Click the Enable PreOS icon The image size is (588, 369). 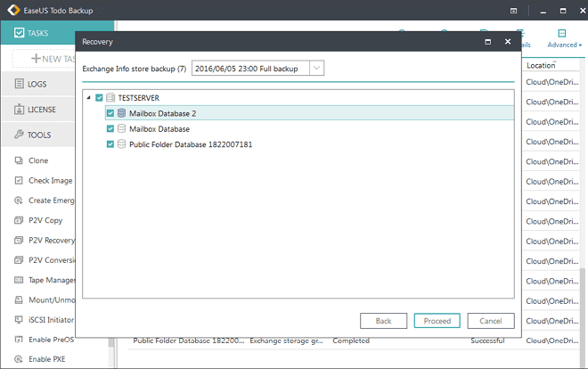click(19, 340)
